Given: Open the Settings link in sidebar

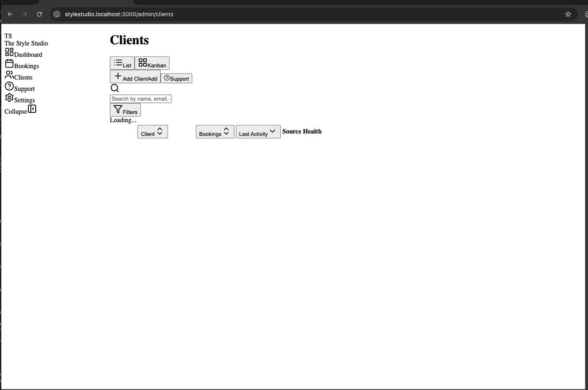Looking at the screenshot, I should pyautogui.click(x=24, y=100).
